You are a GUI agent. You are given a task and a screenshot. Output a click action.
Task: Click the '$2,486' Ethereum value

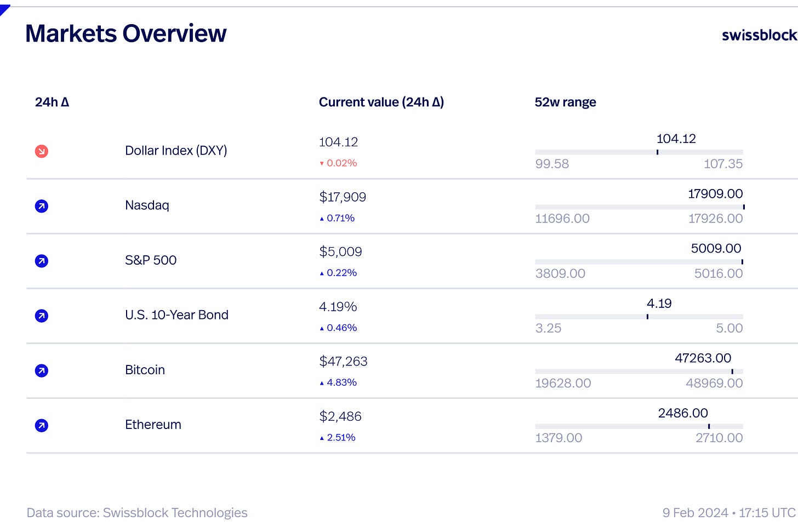(x=340, y=416)
